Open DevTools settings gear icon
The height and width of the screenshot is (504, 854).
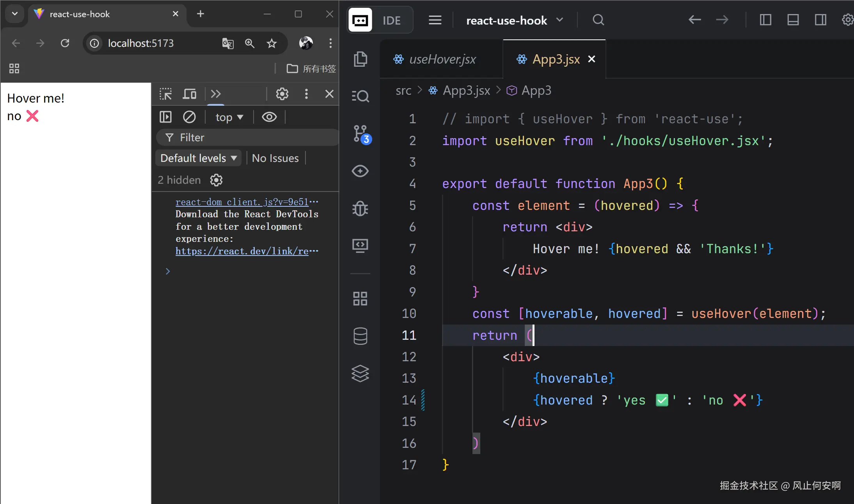coord(282,94)
